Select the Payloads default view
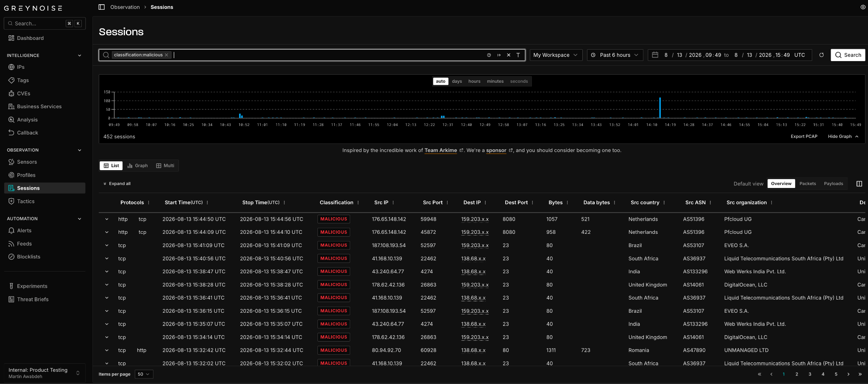This screenshot has height=384, width=868. pyautogui.click(x=833, y=184)
